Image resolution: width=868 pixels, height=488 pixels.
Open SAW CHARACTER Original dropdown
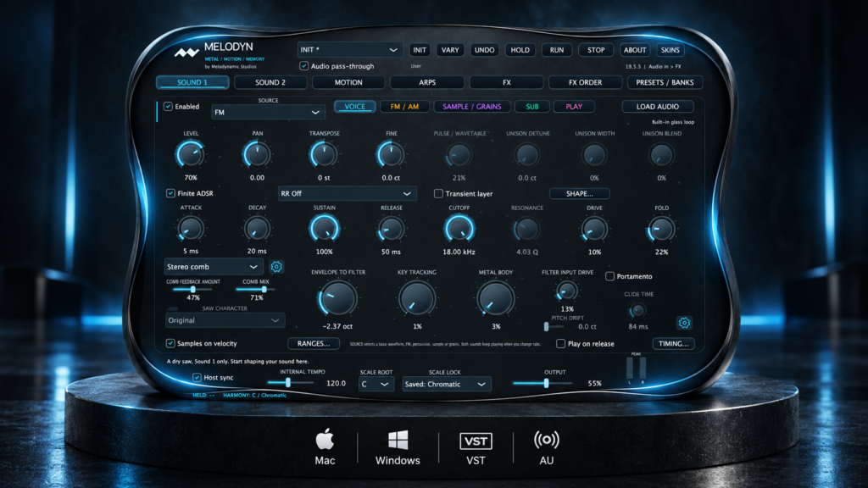[225, 320]
